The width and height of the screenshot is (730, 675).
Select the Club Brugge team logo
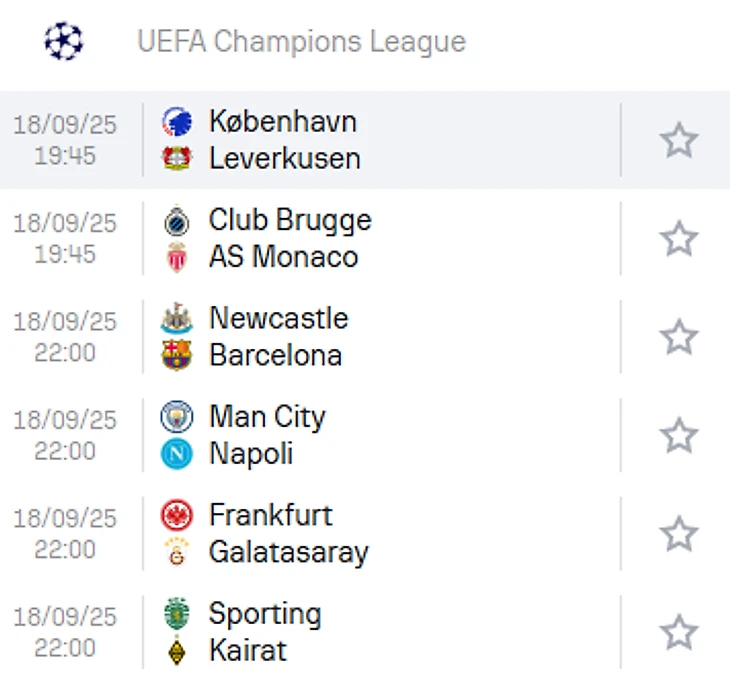[x=177, y=220]
